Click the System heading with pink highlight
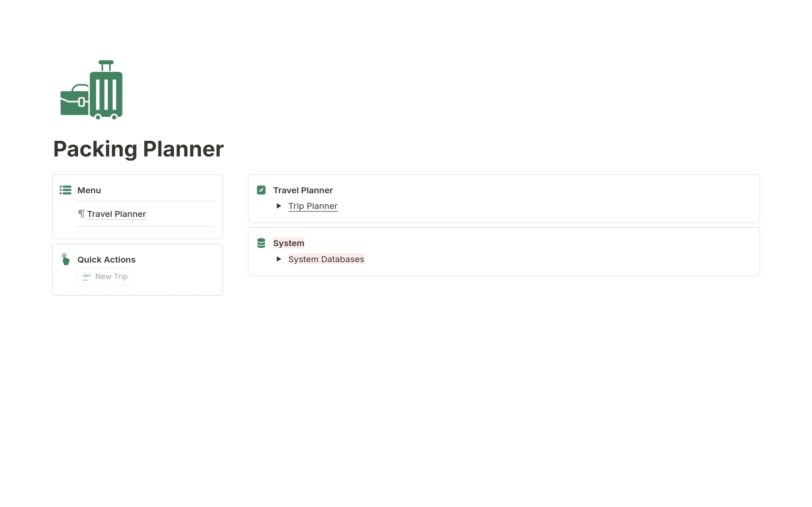The image size is (812, 507). click(x=288, y=243)
